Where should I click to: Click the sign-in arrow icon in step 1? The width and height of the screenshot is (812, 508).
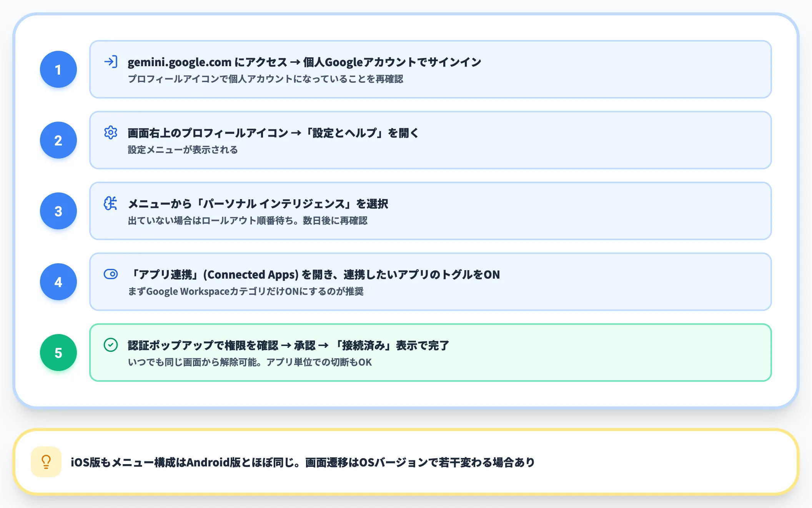coord(111,62)
